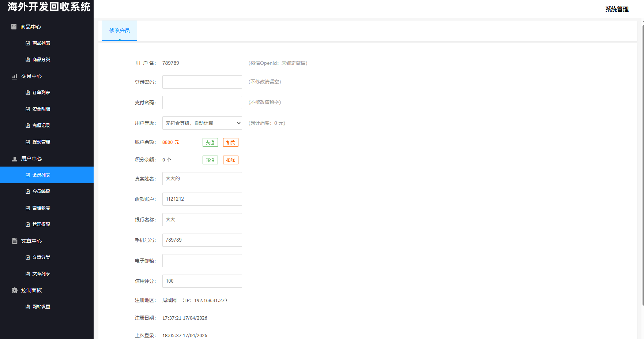Click the icon beside 资金明细

click(x=27, y=109)
